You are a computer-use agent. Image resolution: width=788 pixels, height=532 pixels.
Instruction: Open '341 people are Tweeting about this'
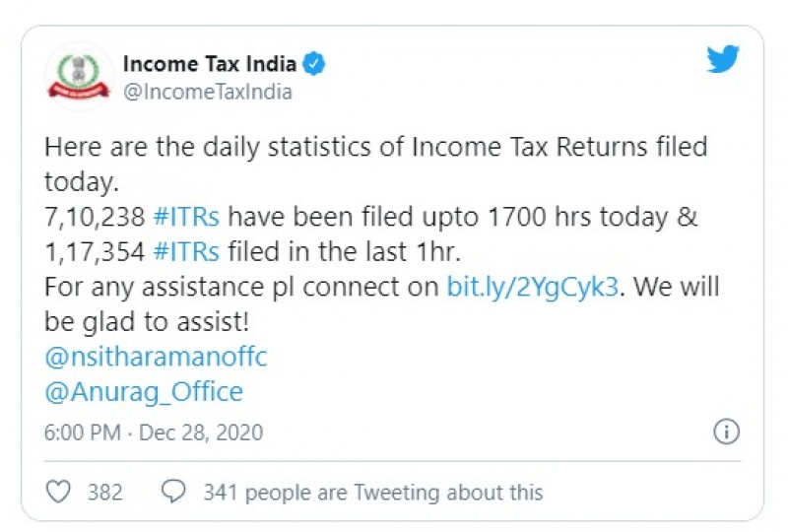pyautogui.click(x=372, y=492)
